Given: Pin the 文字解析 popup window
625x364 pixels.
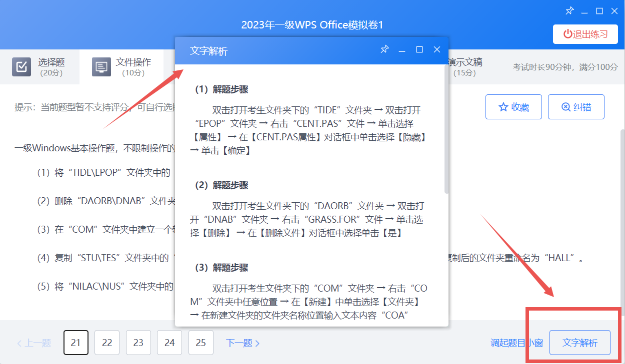Looking at the screenshot, I should click(x=384, y=49).
